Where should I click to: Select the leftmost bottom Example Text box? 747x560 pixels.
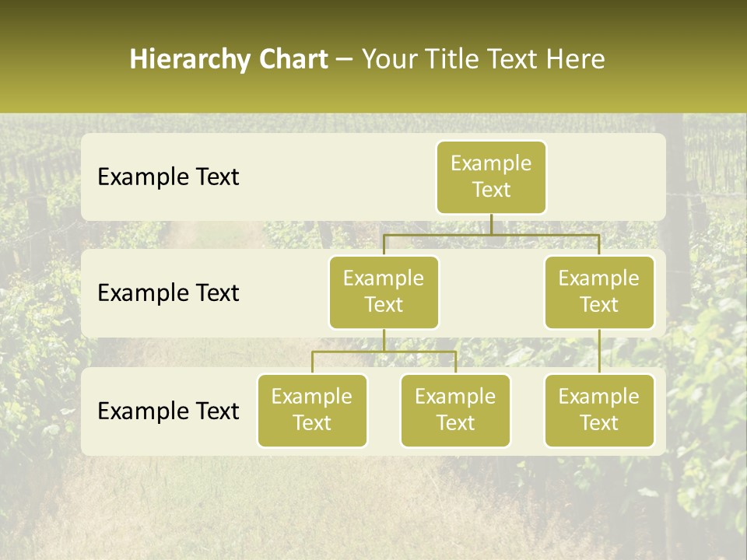coord(312,411)
